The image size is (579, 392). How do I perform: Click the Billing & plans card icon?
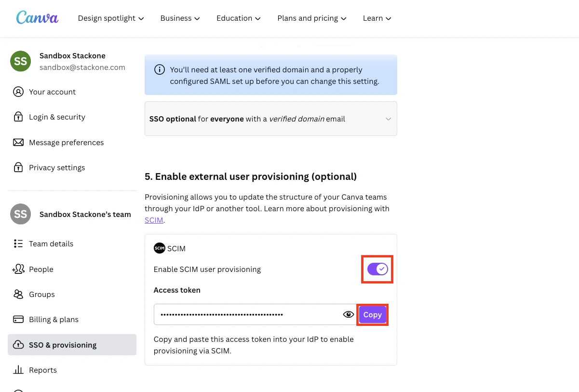click(x=18, y=319)
